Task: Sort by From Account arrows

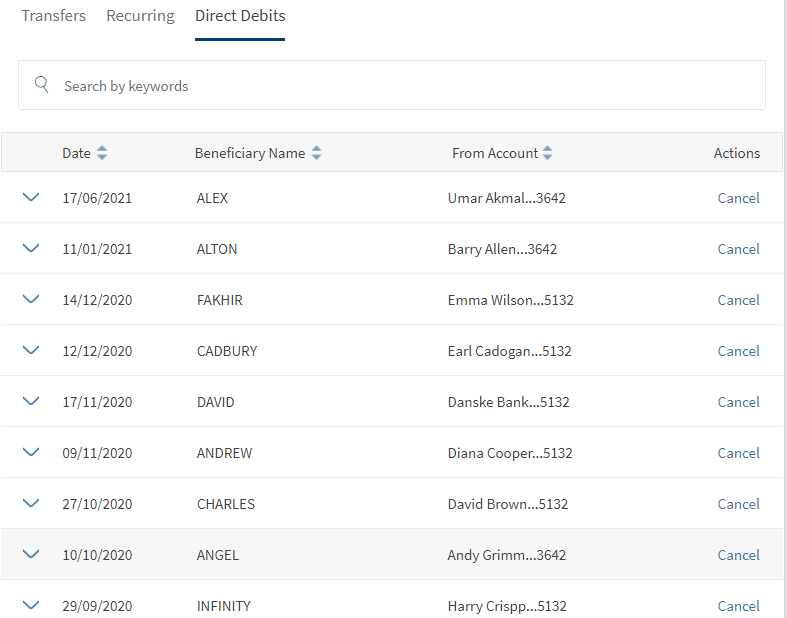Action: point(547,153)
